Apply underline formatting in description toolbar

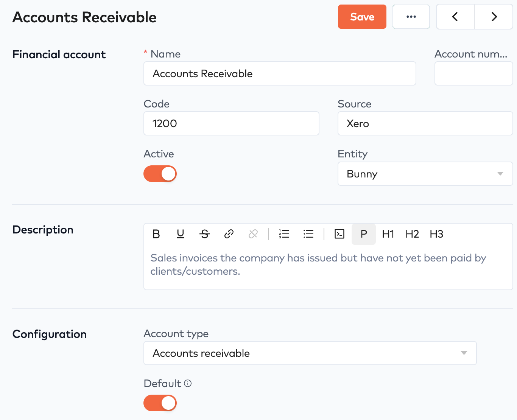181,234
